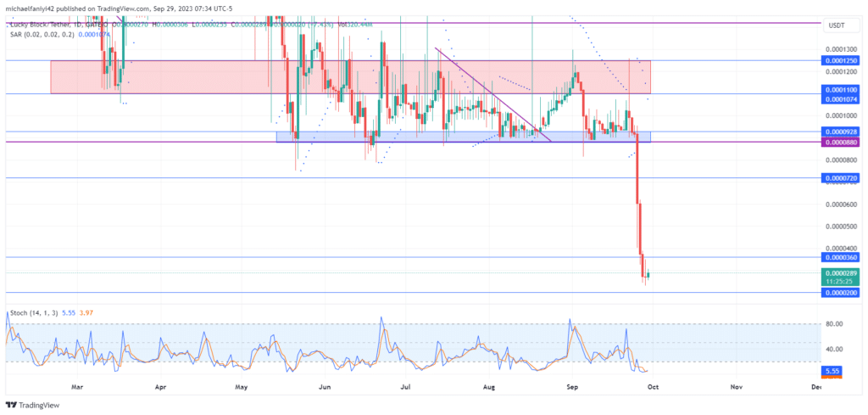Click the Sep label on time axis
Viewport: 868px width, 415px height.
[572, 385]
